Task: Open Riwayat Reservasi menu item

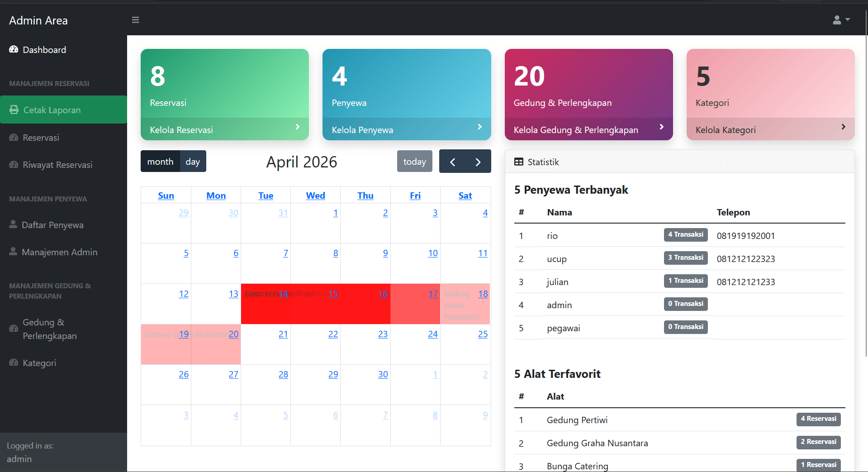Action: 63,165
